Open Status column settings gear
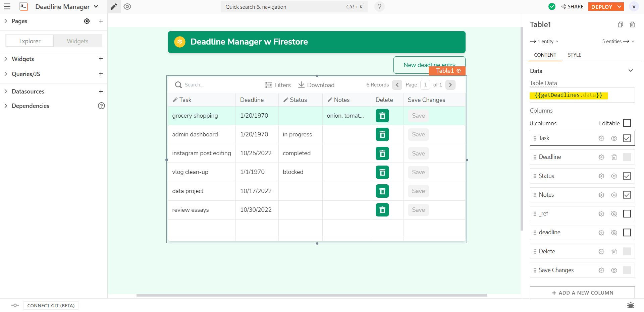This screenshot has height=312, width=644. coord(601,176)
